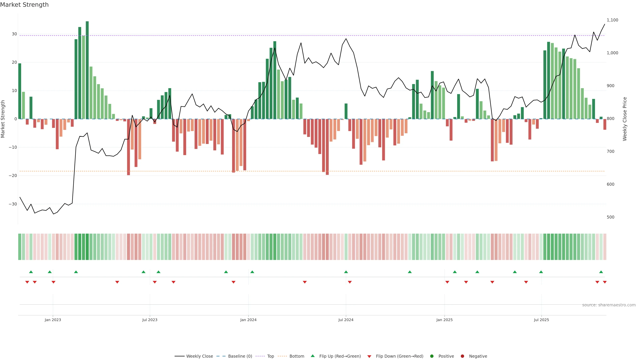
Task: Click source: sharemaestro.com text
Action: point(609,305)
